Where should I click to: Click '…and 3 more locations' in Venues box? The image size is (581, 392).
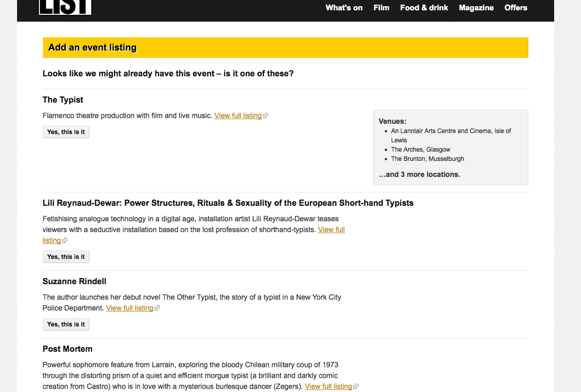(x=419, y=175)
